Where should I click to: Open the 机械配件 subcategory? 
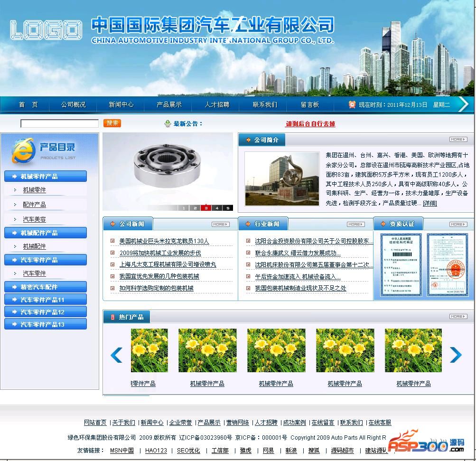pos(34,246)
